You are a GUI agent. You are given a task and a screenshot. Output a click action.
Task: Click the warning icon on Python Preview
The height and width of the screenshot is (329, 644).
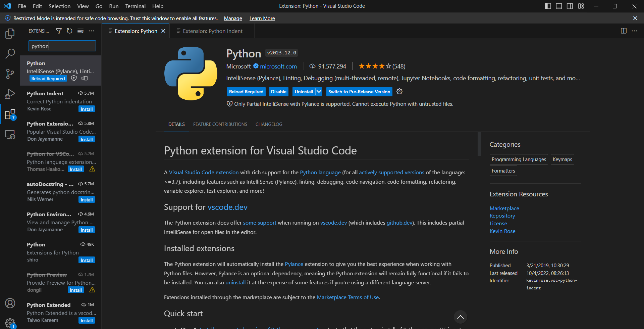click(92, 290)
